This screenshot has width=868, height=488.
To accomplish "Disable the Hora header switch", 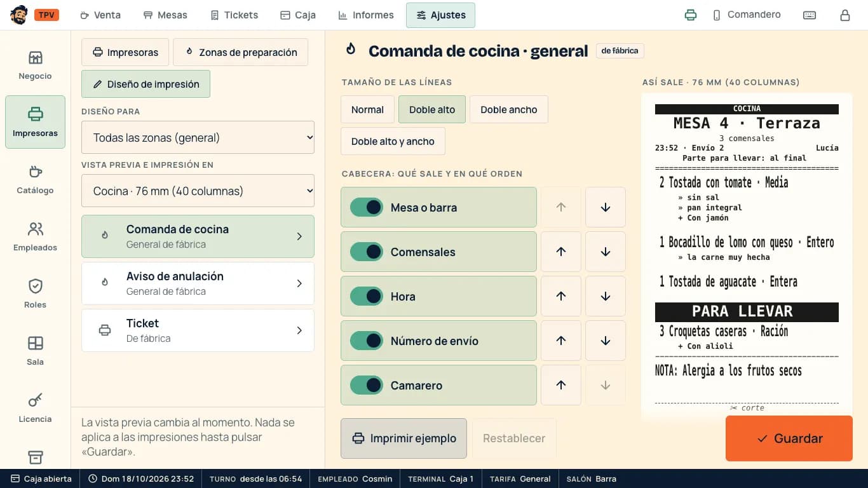I will 367,296.
